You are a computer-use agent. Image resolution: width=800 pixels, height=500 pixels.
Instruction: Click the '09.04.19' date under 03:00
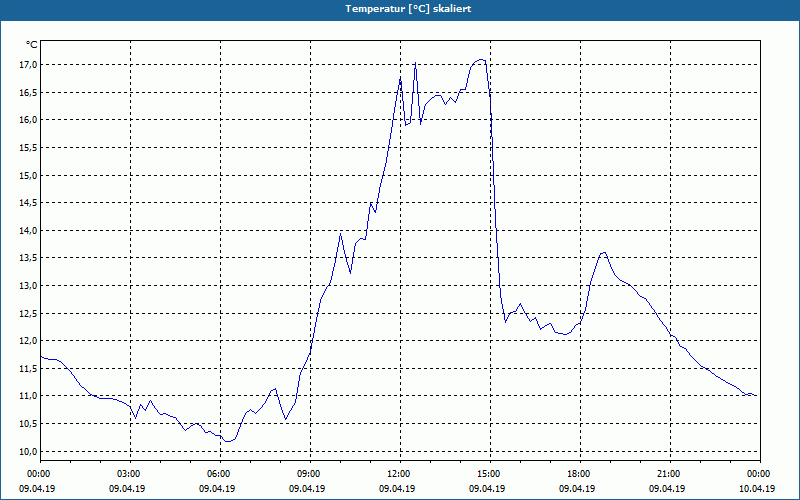click(x=127, y=488)
